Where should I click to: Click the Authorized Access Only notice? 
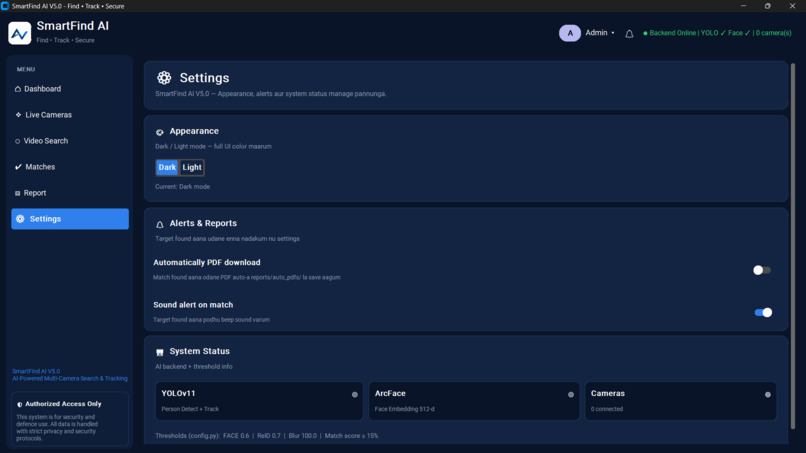click(70, 419)
